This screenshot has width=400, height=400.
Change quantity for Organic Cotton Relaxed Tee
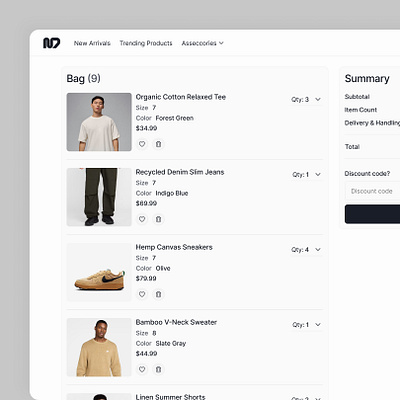pos(306,99)
